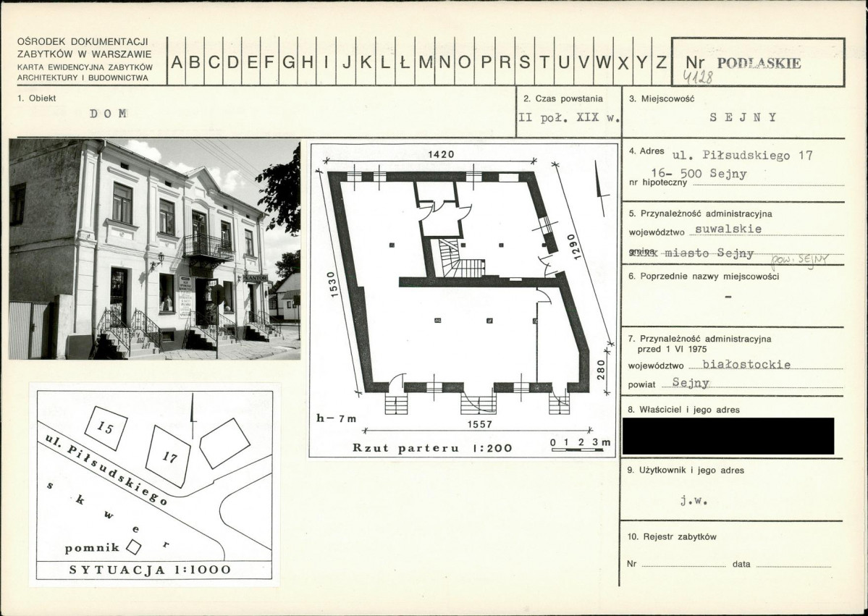868x616 pixels.
Task: Click the blacked-out owner address block
Action: (728, 436)
